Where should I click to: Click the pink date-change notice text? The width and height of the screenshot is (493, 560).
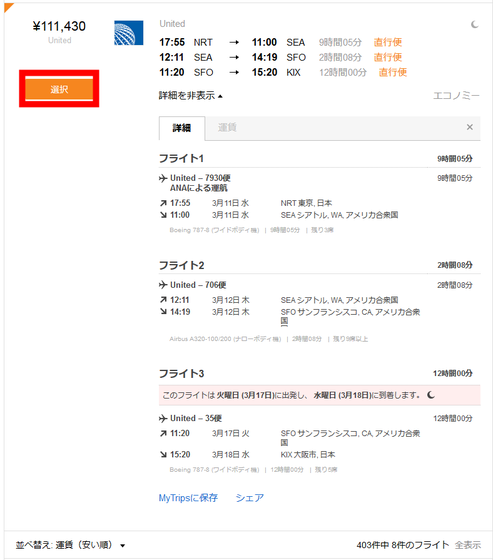(x=291, y=395)
